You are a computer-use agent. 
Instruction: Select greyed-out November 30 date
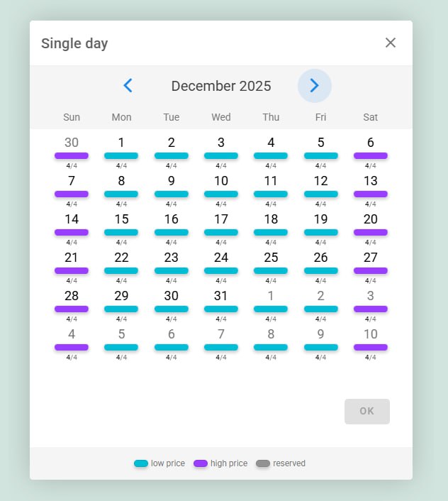coord(72,143)
